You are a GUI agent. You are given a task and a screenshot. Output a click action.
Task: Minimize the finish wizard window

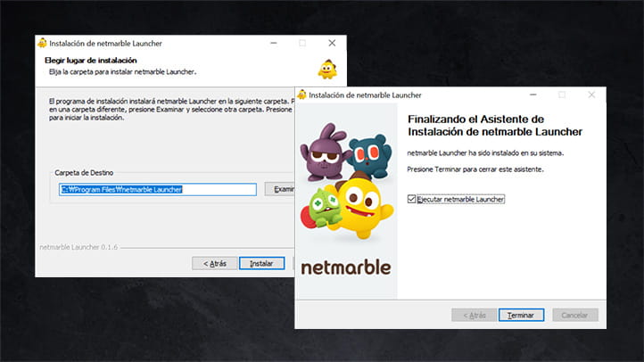click(x=533, y=95)
